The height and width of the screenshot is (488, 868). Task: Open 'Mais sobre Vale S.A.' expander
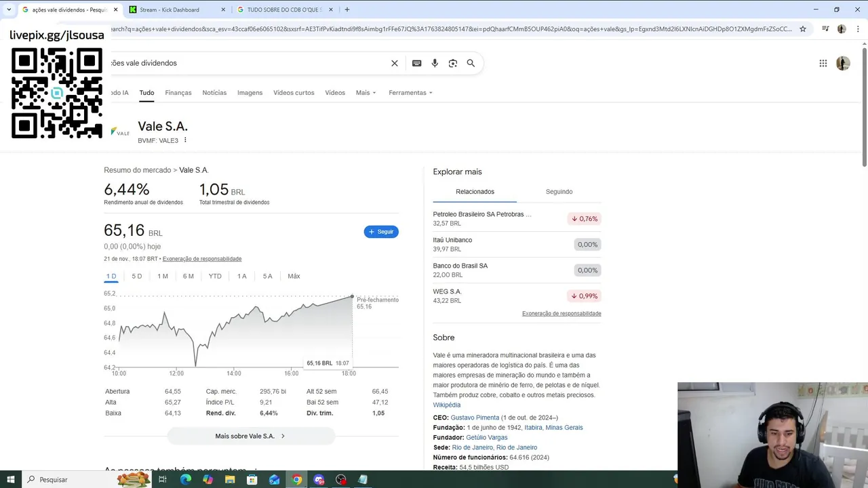pyautogui.click(x=251, y=436)
